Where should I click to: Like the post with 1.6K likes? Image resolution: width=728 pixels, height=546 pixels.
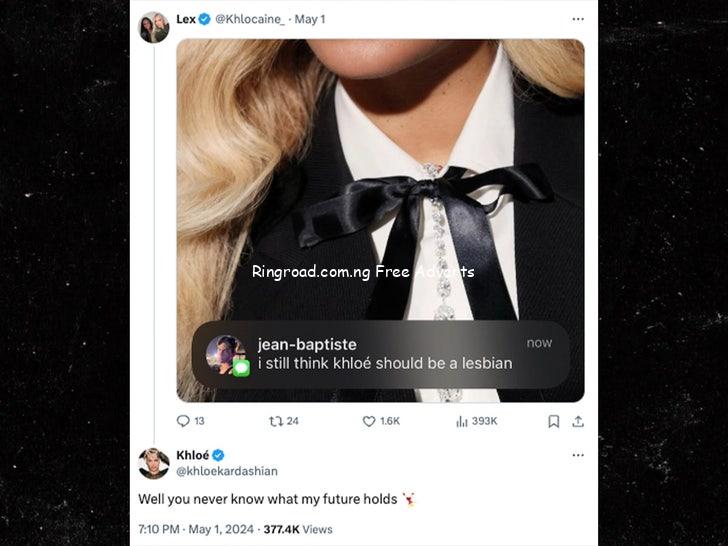click(x=369, y=421)
